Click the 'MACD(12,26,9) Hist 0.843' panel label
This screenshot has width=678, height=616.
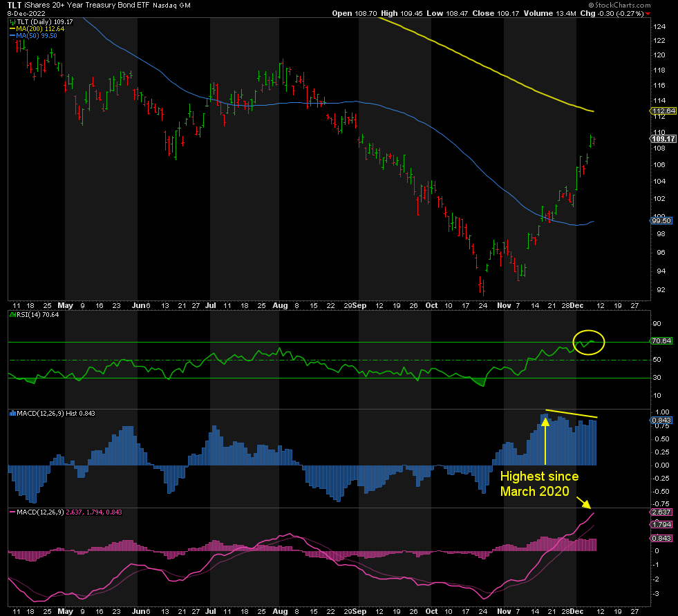pyautogui.click(x=56, y=414)
